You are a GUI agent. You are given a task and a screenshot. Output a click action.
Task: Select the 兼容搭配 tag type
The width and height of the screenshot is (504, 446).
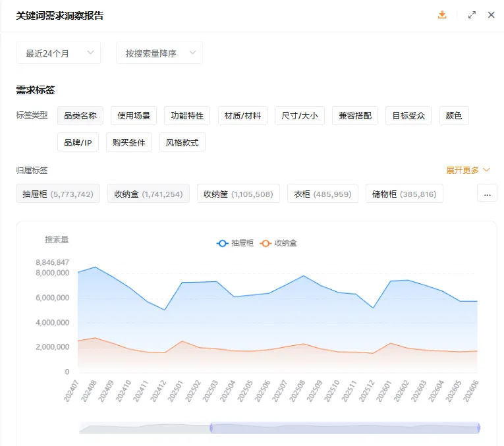coord(355,116)
